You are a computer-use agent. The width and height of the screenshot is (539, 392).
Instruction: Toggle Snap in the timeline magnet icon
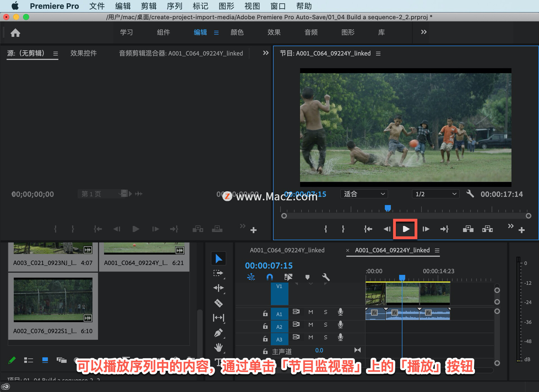click(269, 277)
